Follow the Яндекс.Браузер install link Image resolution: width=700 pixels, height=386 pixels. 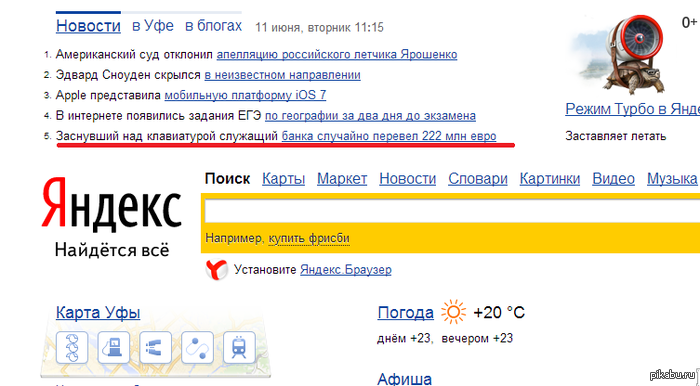346,270
